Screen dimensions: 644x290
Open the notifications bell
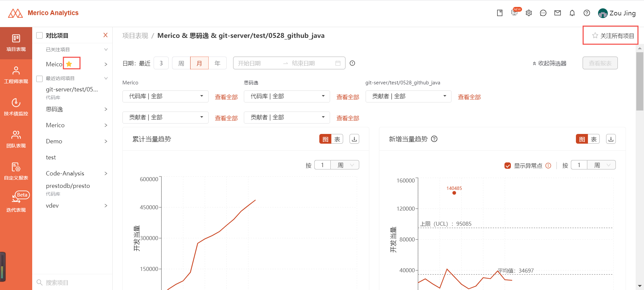572,13
